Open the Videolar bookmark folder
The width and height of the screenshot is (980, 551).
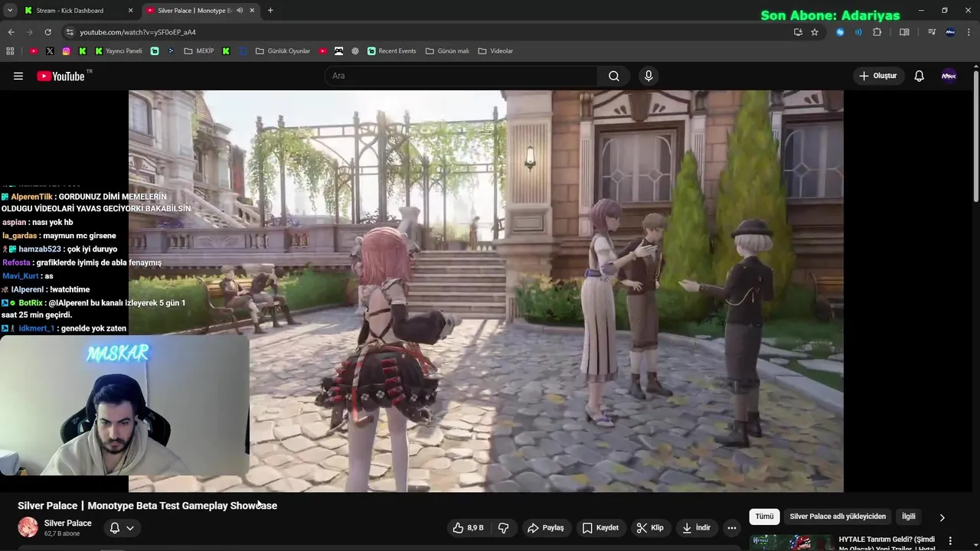pos(495,51)
